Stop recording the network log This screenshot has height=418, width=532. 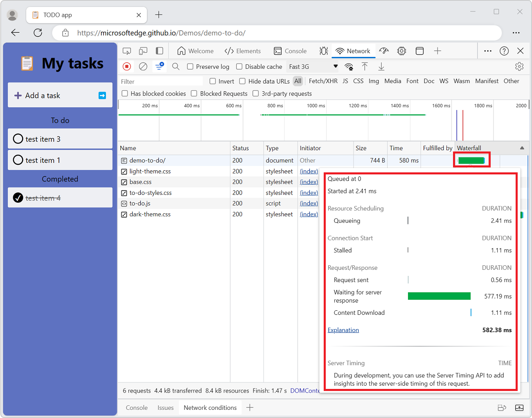tap(127, 66)
